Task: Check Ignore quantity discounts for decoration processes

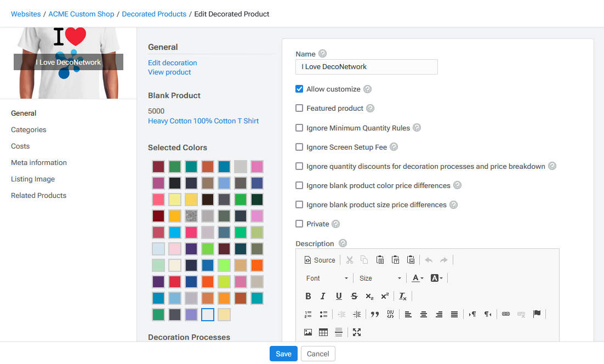Action: (299, 167)
